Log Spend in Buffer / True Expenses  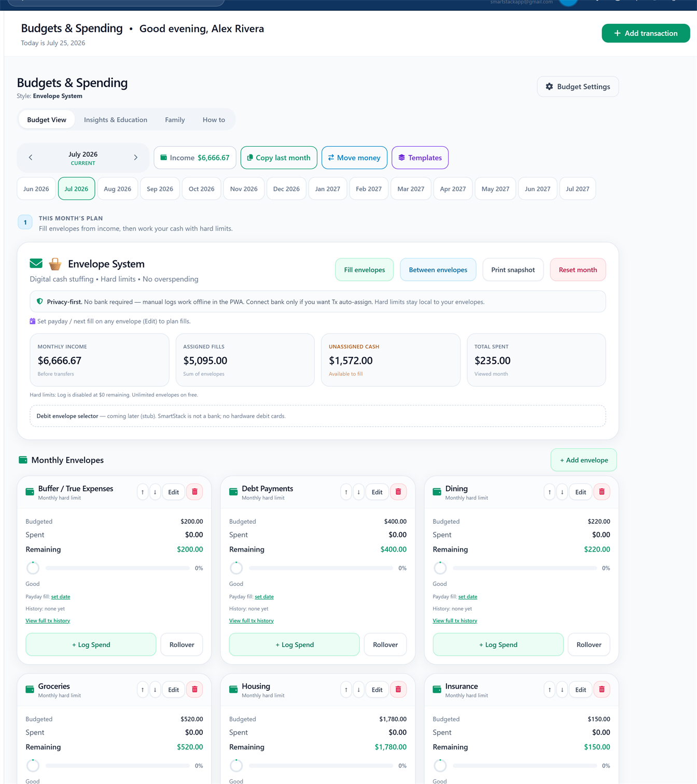coord(91,645)
